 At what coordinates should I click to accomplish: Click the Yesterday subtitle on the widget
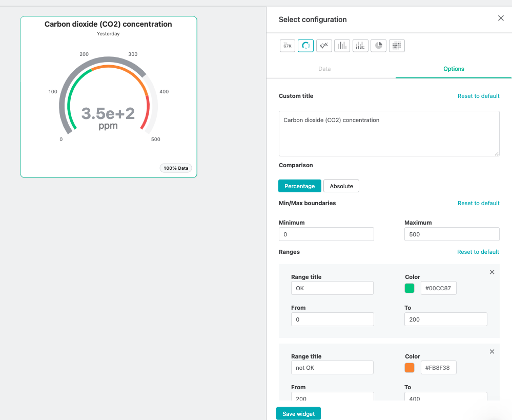click(108, 34)
